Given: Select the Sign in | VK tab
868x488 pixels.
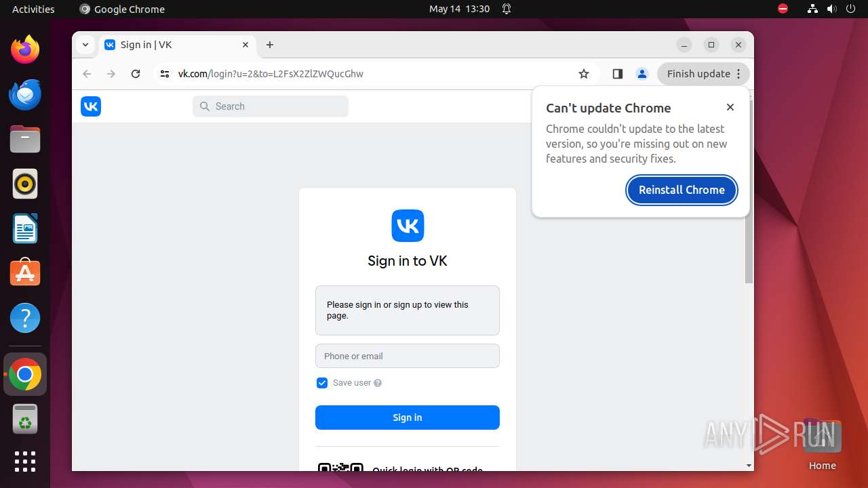Looking at the screenshot, I should pyautogui.click(x=178, y=45).
